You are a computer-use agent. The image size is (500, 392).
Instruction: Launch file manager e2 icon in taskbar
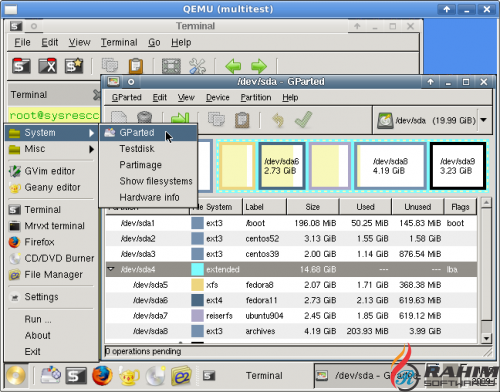[x=181, y=376]
